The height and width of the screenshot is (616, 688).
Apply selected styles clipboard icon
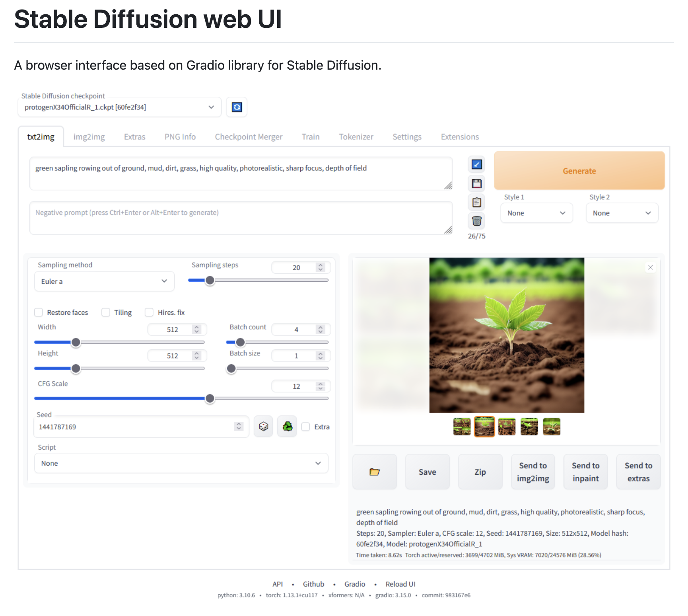[476, 202]
